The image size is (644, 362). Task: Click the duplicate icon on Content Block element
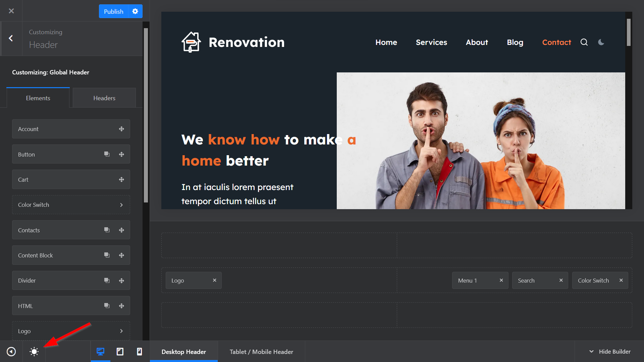coord(107,255)
